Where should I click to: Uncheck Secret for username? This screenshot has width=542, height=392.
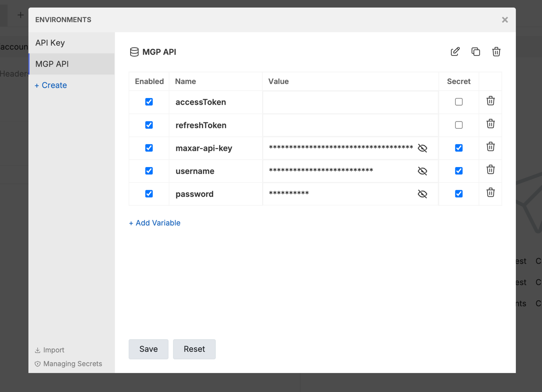(x=459, y=171)
